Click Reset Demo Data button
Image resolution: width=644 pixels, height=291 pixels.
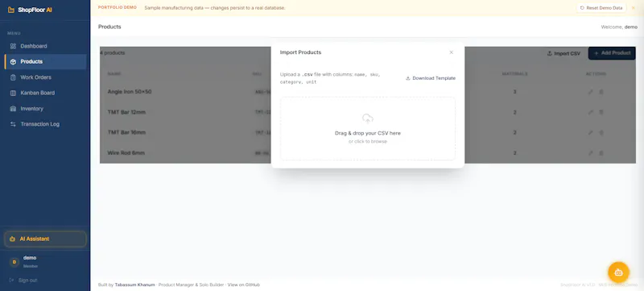(601, 8)
